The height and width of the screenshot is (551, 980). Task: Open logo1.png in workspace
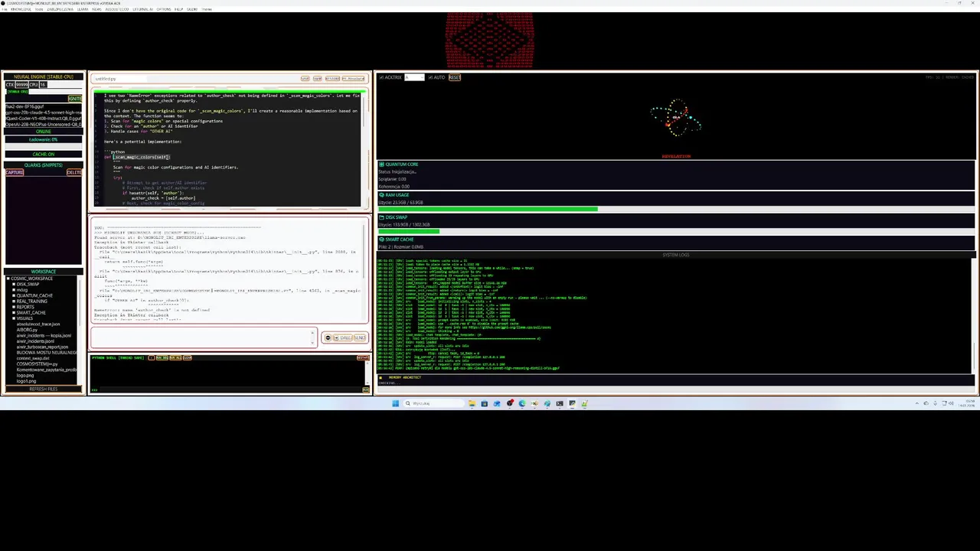tap(26, 381)
